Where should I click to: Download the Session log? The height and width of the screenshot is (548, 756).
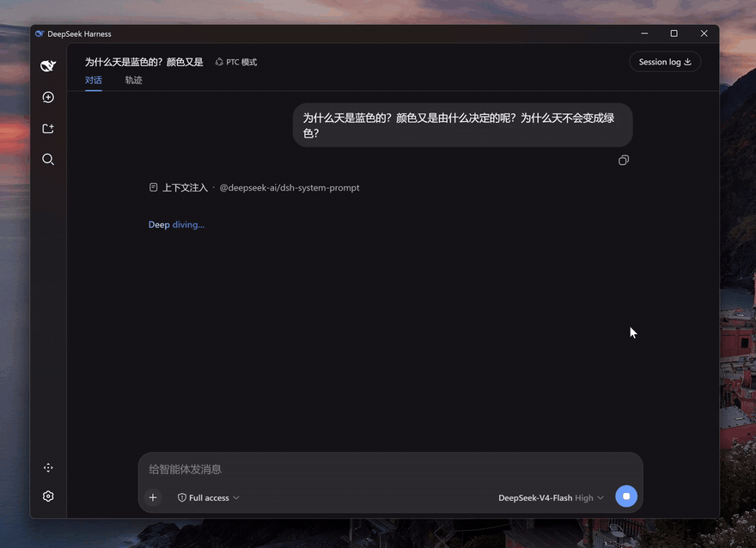click(665, 62)
